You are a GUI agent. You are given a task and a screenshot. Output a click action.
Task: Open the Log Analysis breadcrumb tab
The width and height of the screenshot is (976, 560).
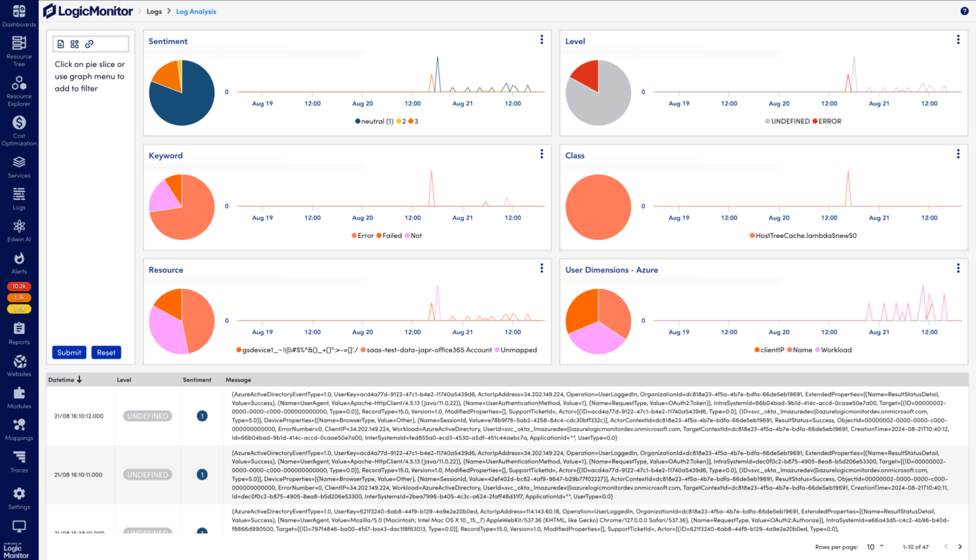click(196, 11)
